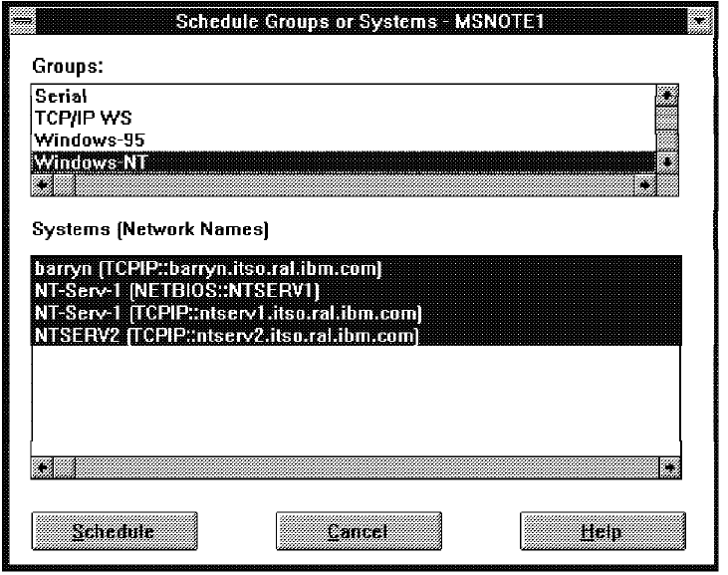
Task: Choose the Windows-95 group
Action: click(344, 140)
